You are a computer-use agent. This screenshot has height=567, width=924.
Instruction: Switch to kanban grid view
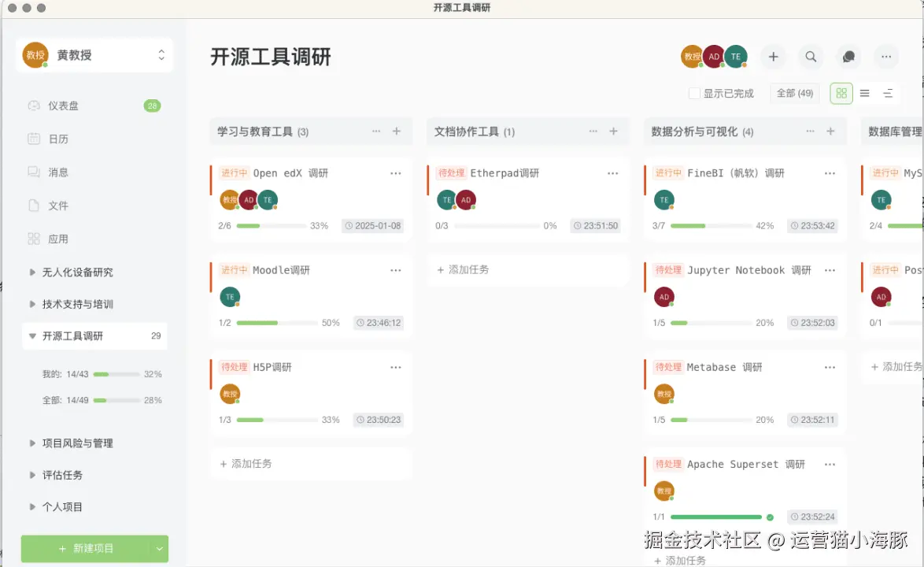pyautogui.click(x=841, y=93)
